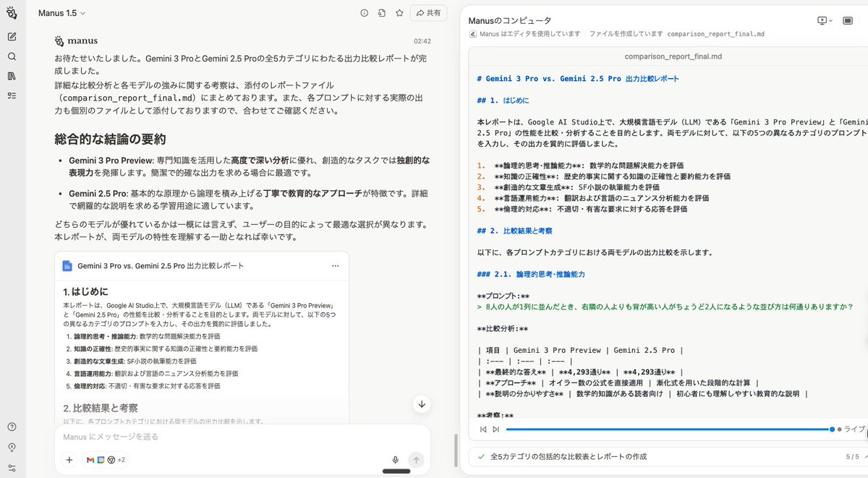Open a new chat via the compose icon
This screenshot has height=478, width=868.
pyautogui.click(x=11, y=35)
